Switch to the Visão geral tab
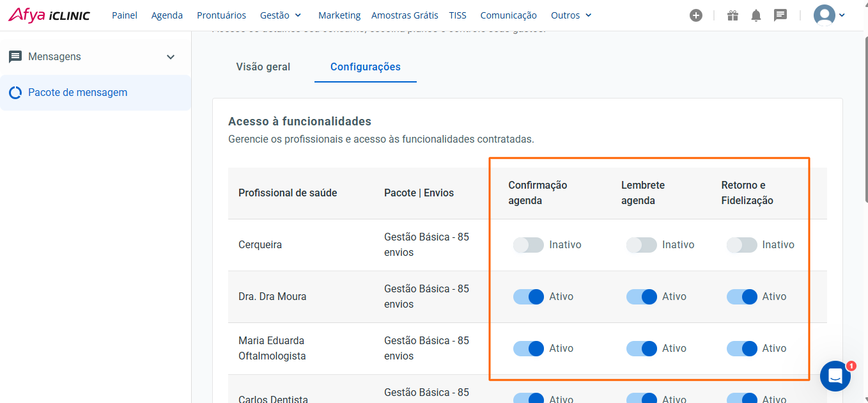Viewport: 868px width, 403px height. click(x=263, y=67)
